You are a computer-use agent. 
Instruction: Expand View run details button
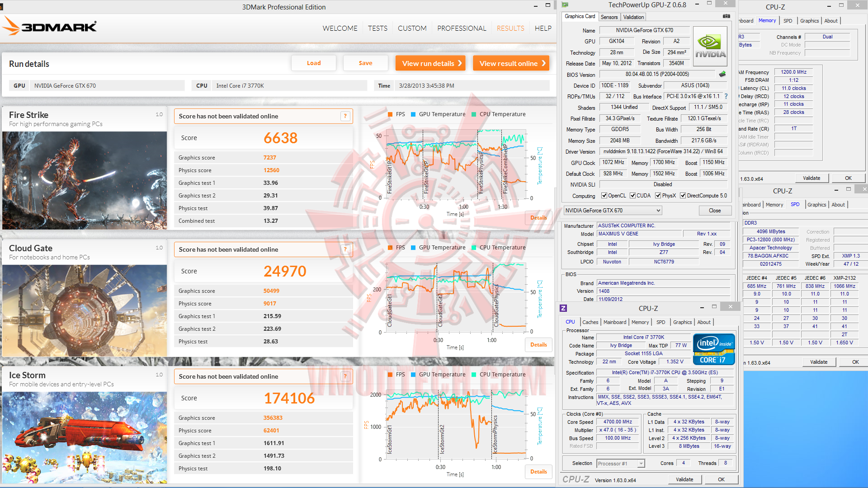click(431, 63)
